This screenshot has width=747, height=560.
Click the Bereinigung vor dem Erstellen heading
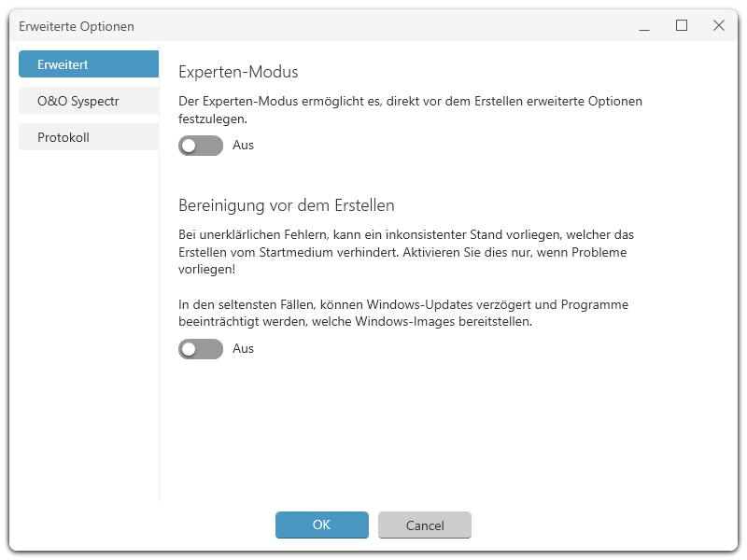(x=287, y=205)
